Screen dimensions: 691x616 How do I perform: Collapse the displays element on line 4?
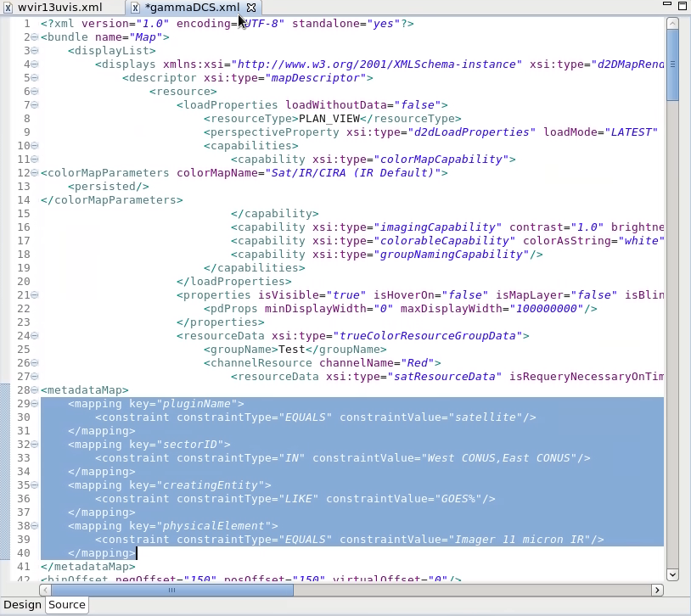click(x=34, y=64)
